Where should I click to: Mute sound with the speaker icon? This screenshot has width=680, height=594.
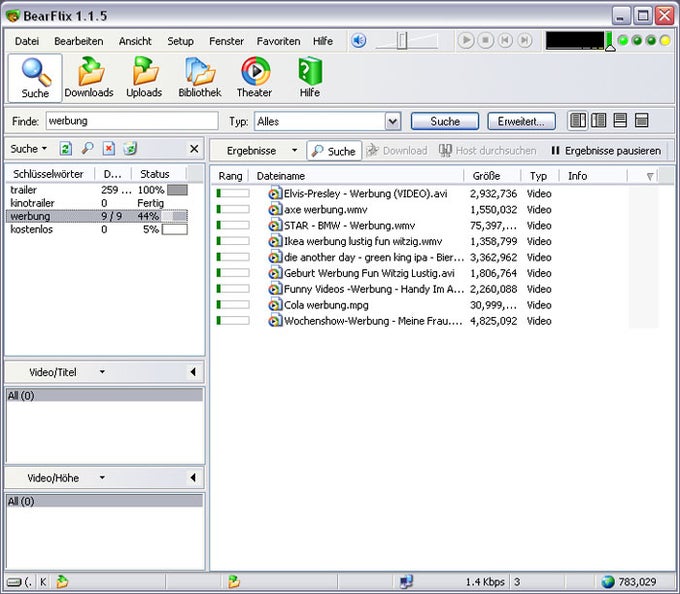[359, 41]
